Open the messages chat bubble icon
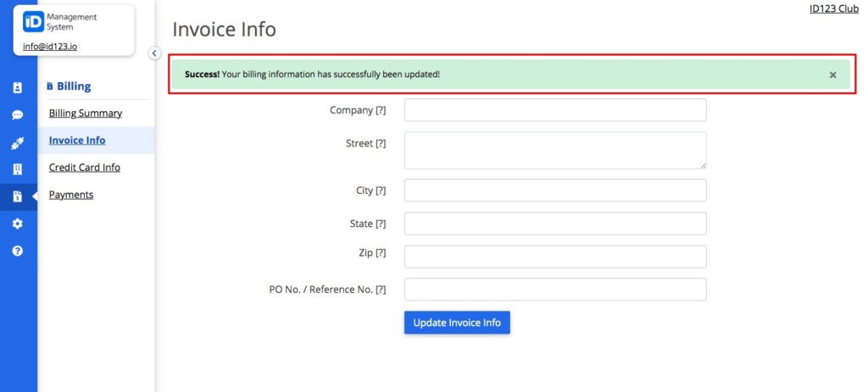This screenshot has height=392, width=868. click(17, 115)
